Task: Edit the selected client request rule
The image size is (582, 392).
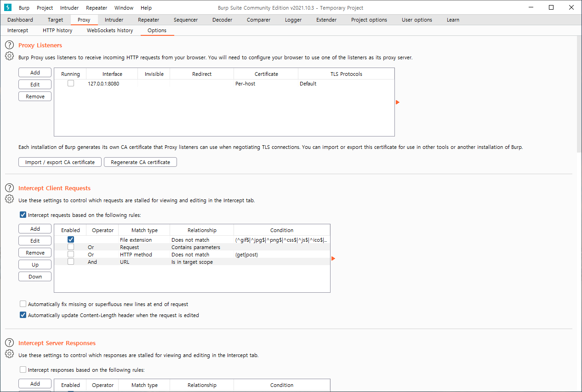Action: [35, 241]
